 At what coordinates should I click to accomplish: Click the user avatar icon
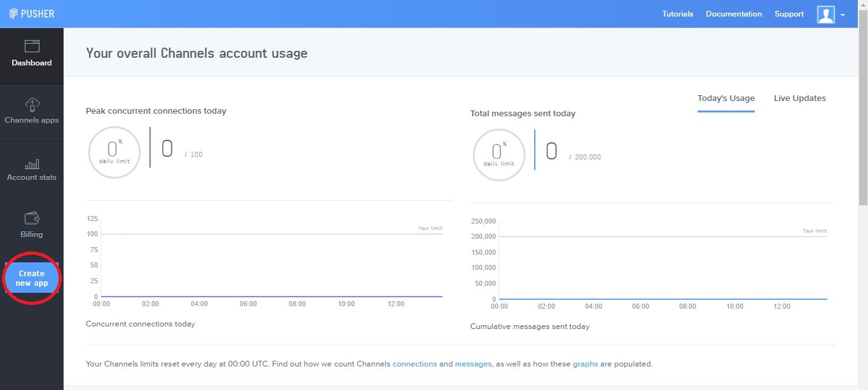(826, 14)
